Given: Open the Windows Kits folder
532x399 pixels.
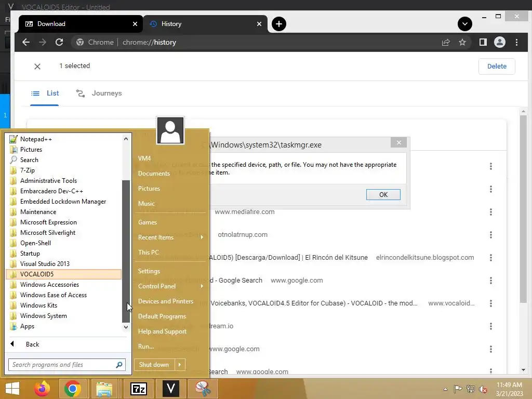Looking at the screenshot, I should click(x=63, y=305).
